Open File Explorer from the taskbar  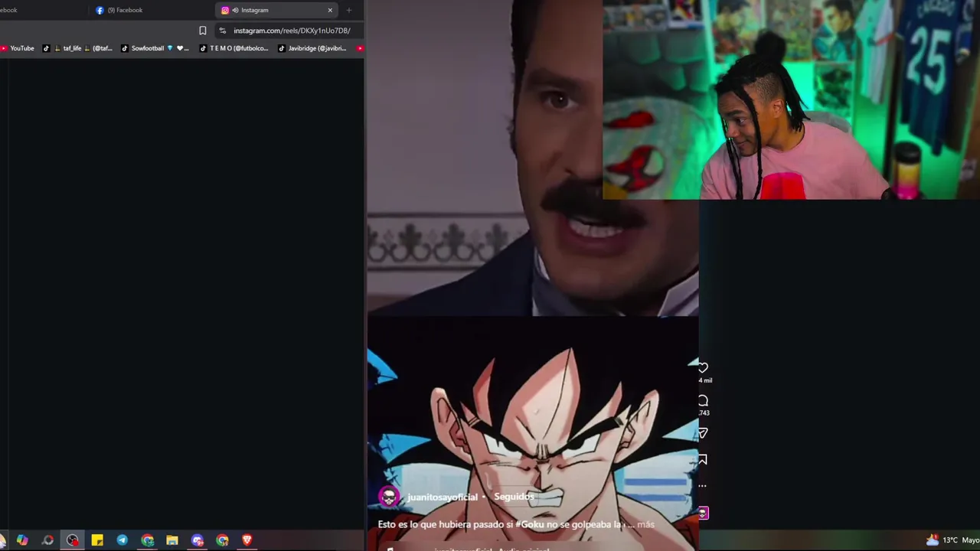[x=172, y=540]
